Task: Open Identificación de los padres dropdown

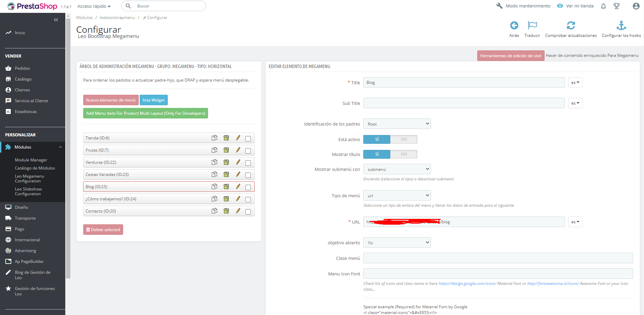Action: pyautogui.click(x=397, y=124)
